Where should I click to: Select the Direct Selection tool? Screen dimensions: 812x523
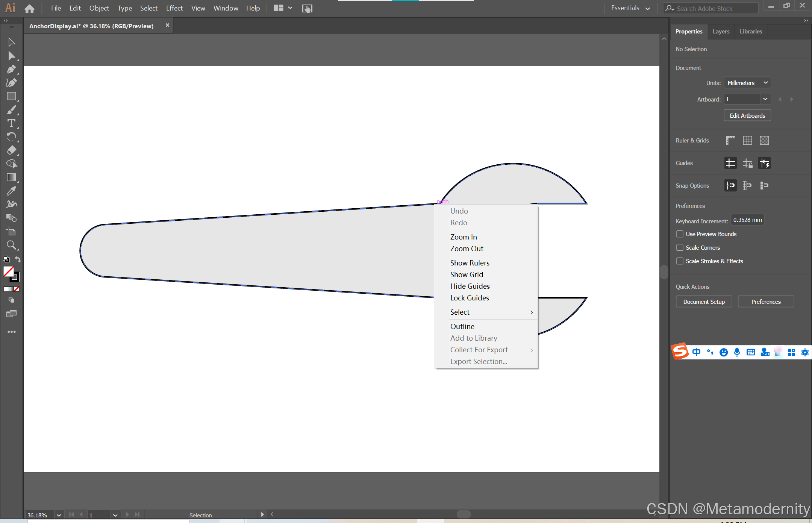click(11, 56)
